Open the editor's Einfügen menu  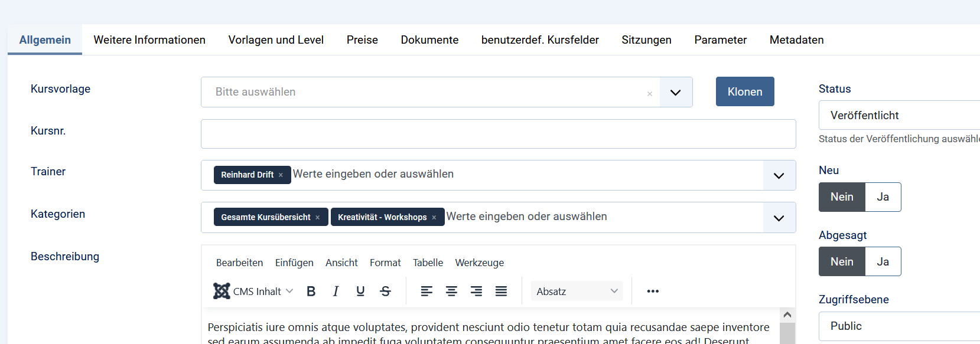(x=294, y=263)
